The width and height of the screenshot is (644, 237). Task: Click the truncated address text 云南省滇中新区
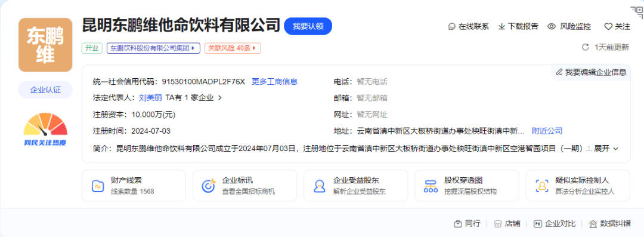click(x=441, y=131)
